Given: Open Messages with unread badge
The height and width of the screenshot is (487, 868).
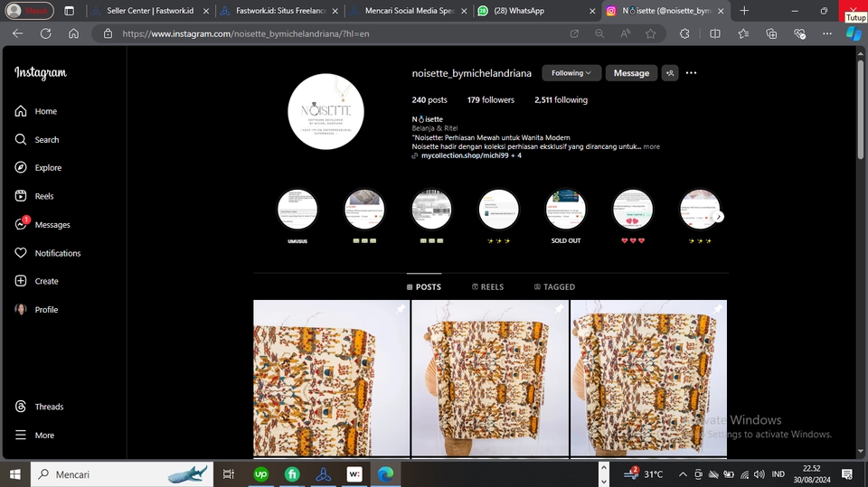Looking at the screenshot, I should [42, 224].
